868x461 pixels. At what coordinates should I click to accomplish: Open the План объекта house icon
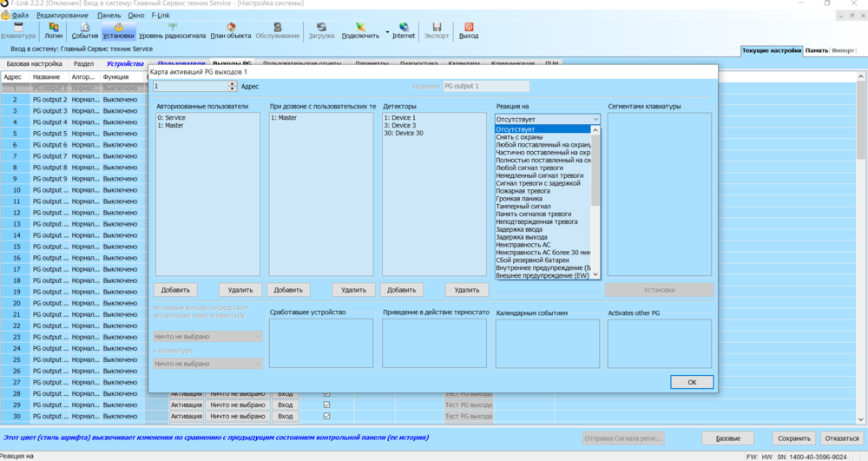pos(231,30)
